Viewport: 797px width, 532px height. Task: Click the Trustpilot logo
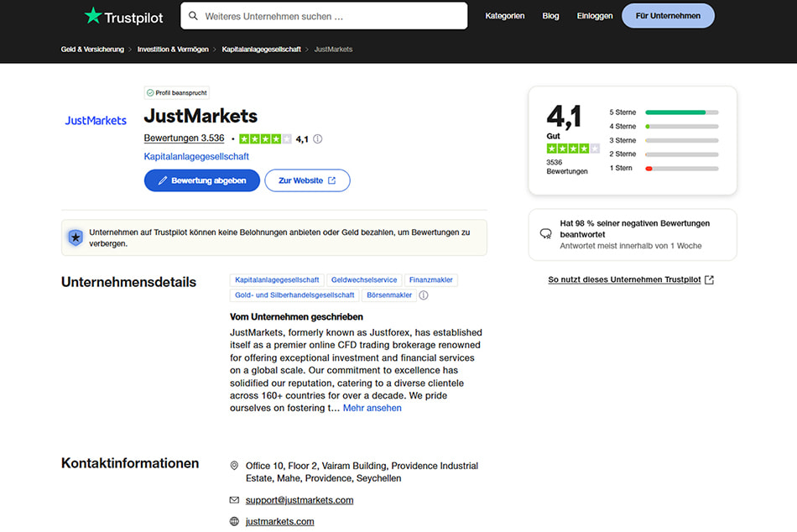123,16
